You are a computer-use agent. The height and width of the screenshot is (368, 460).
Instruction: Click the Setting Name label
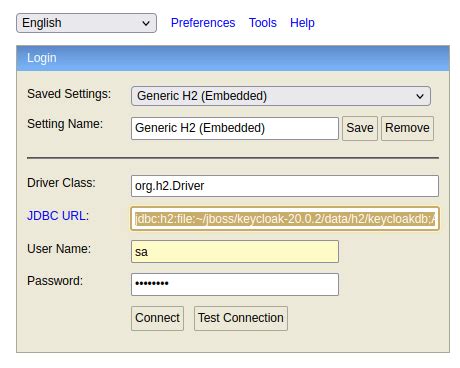click(x=65, y=124)
